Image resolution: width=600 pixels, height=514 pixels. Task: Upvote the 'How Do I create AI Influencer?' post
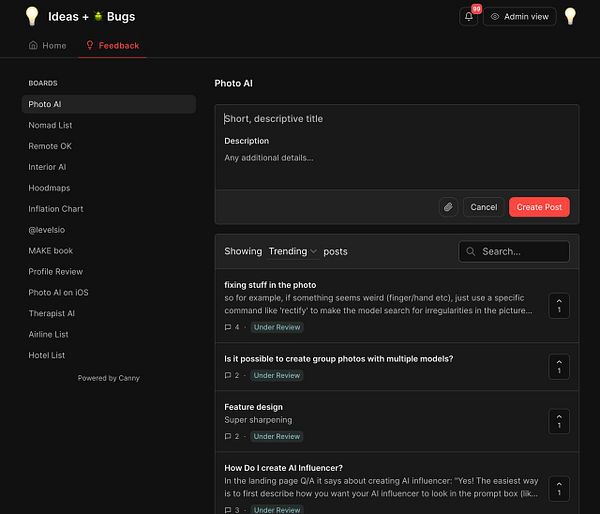coord(559,488)
